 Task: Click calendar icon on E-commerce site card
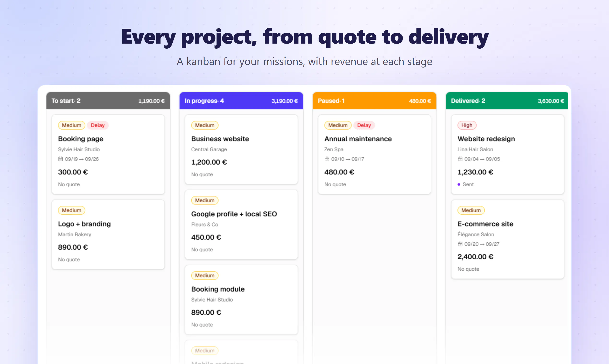pos(460,244)
